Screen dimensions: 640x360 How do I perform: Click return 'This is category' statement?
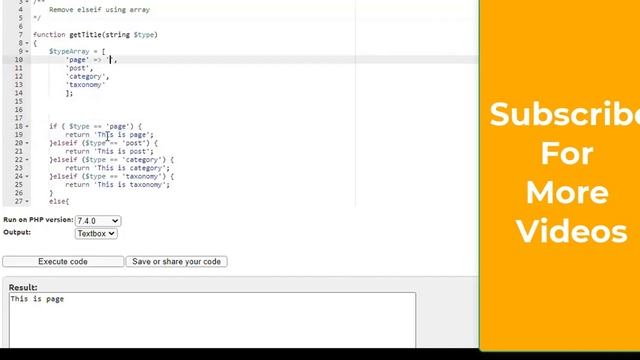click(x=118, y=168)
